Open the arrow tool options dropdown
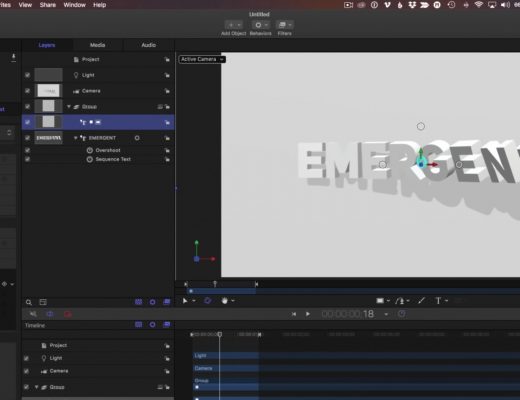The image size is (520, 400). [194, 301]
